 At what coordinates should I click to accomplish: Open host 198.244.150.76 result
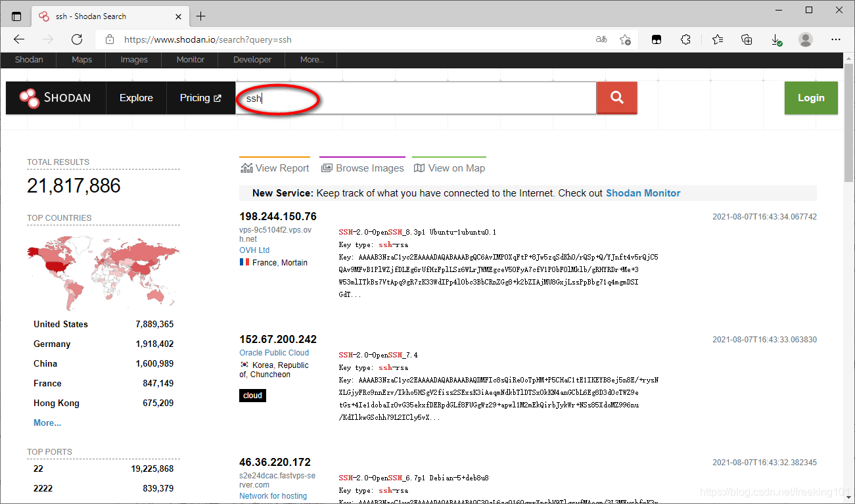(x=278, y=216)
